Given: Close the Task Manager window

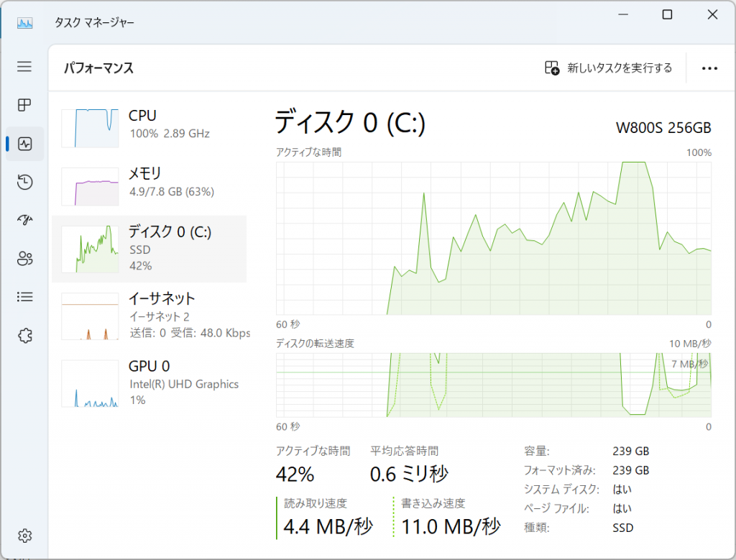Looking at the screenshot, I should pos(712,14).
